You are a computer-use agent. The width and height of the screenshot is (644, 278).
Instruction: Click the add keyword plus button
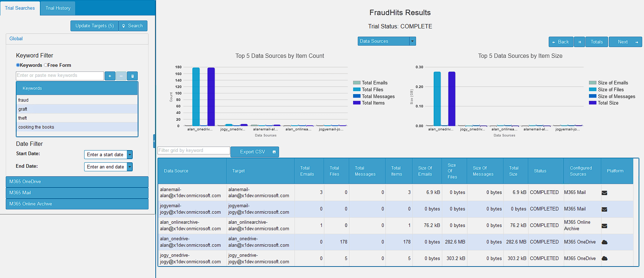(110, 76)
